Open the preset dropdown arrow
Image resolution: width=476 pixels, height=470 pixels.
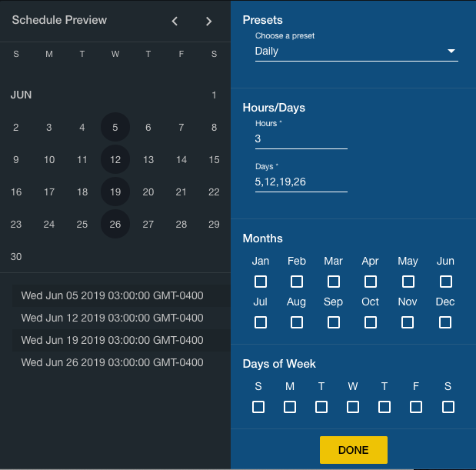click(x=451, y=52)
